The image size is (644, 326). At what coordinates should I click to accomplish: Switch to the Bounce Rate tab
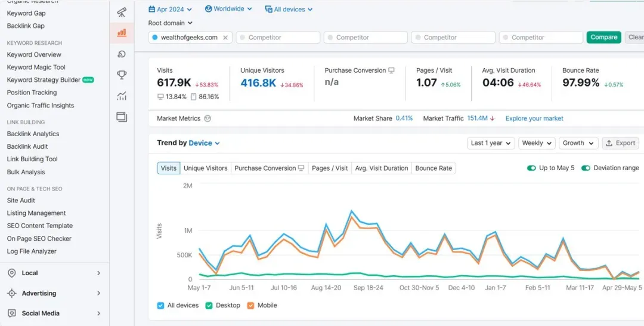(x=434, y=168)
